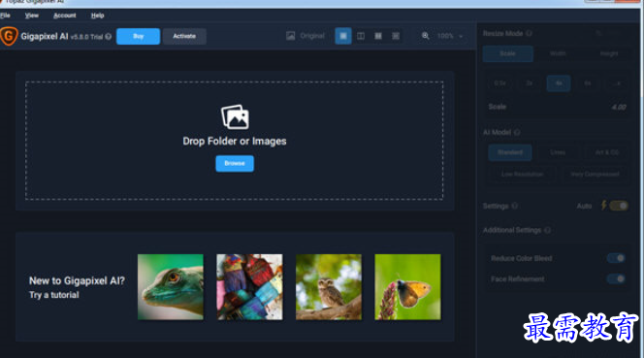Click the info icon beside Additional Settings
The height and width of the screenshot is (358, 644).
(x=547, y=230)
